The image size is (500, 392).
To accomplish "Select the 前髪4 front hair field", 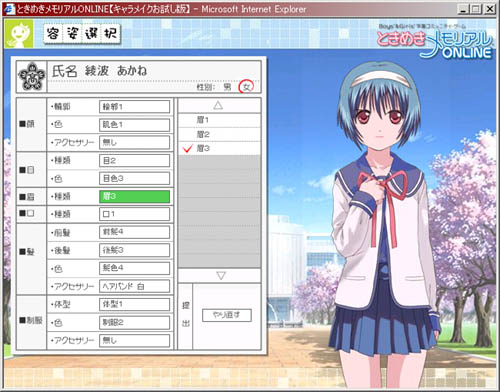I will tap(134, 232).
